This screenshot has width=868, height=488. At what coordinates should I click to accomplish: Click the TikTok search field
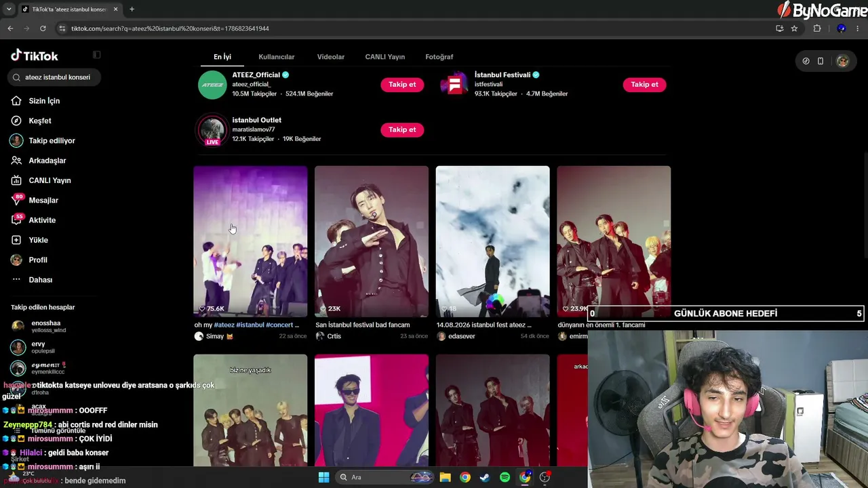pos(54,77)
